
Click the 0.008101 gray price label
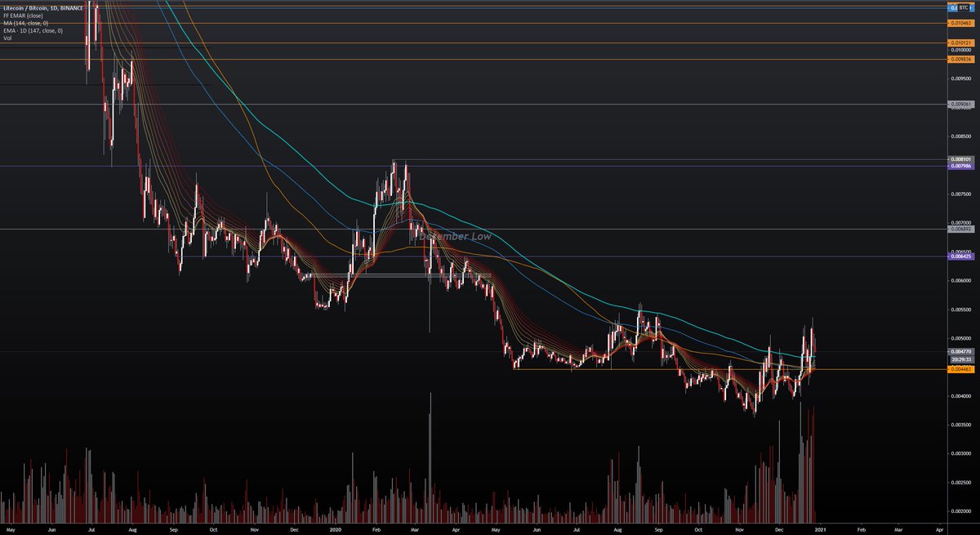click(x=960, y=159)
